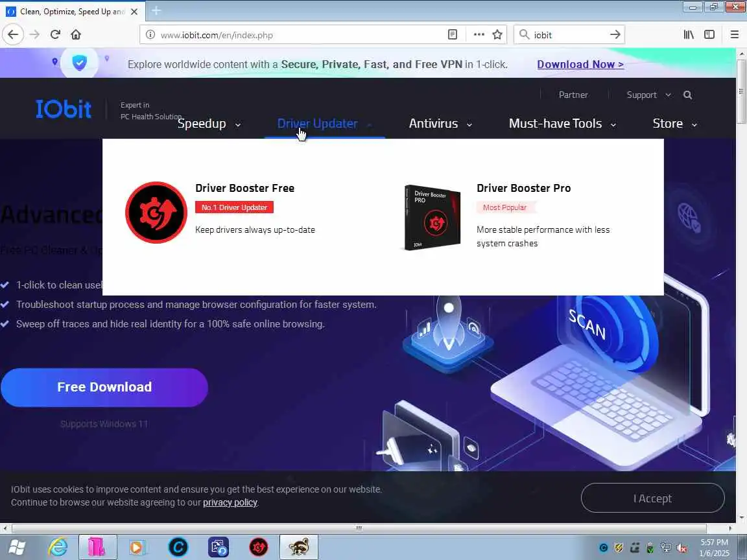Expand the Driver Updater menu

(324, 124)
